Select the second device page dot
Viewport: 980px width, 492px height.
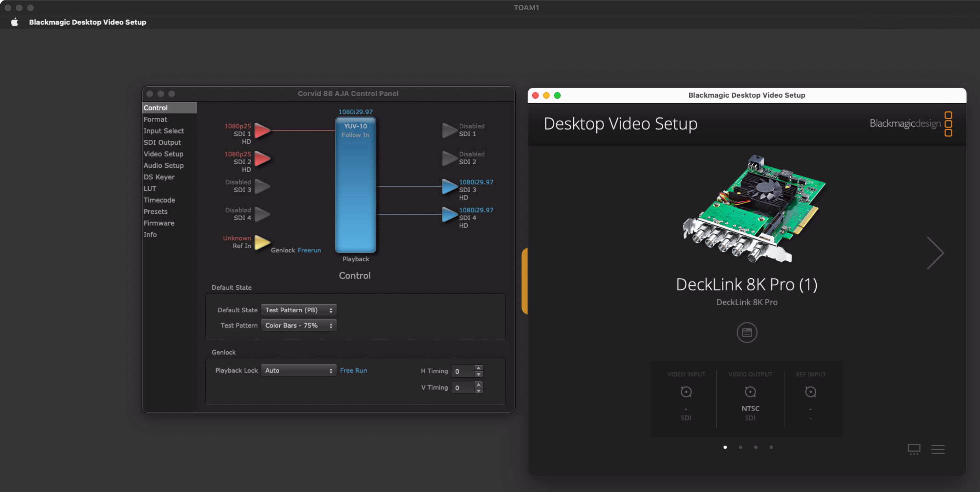pyautogui.click(x=740, y=447)
